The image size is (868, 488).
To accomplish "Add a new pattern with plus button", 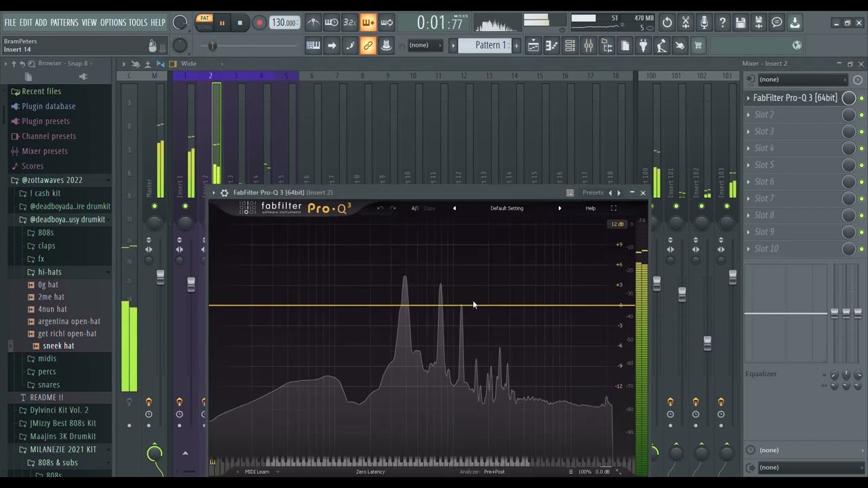I will (516, 45).
